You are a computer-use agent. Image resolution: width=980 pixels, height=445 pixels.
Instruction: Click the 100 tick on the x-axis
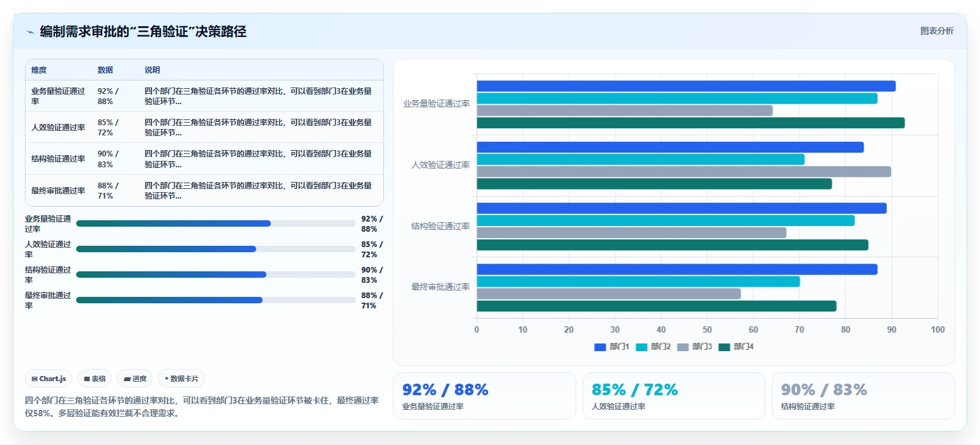click(938, 330)
